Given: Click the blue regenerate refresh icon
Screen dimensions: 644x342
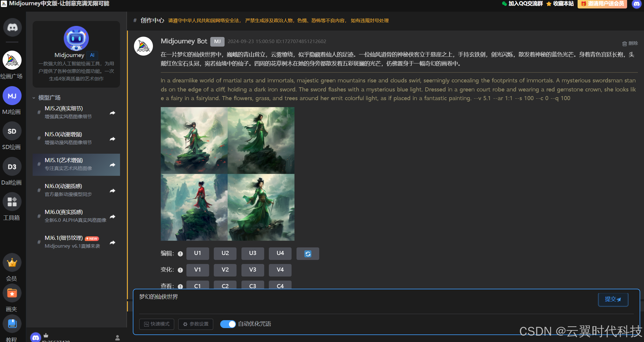Looking at the screenshot, I should tap(308, 254).
